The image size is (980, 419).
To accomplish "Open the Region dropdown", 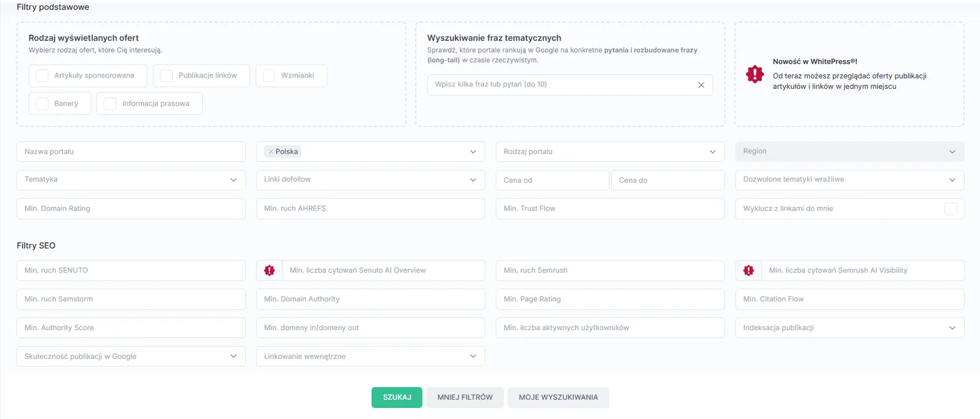I will [x=850, y=151].
